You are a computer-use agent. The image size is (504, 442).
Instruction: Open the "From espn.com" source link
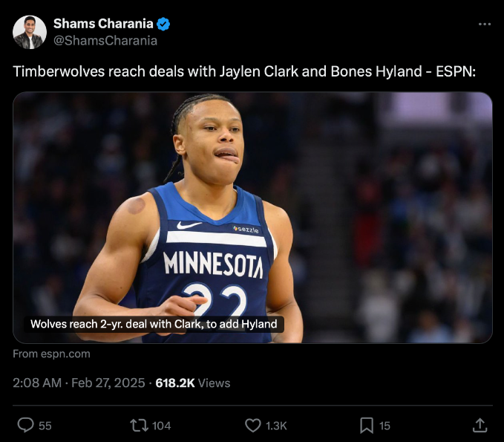[51, 354]
